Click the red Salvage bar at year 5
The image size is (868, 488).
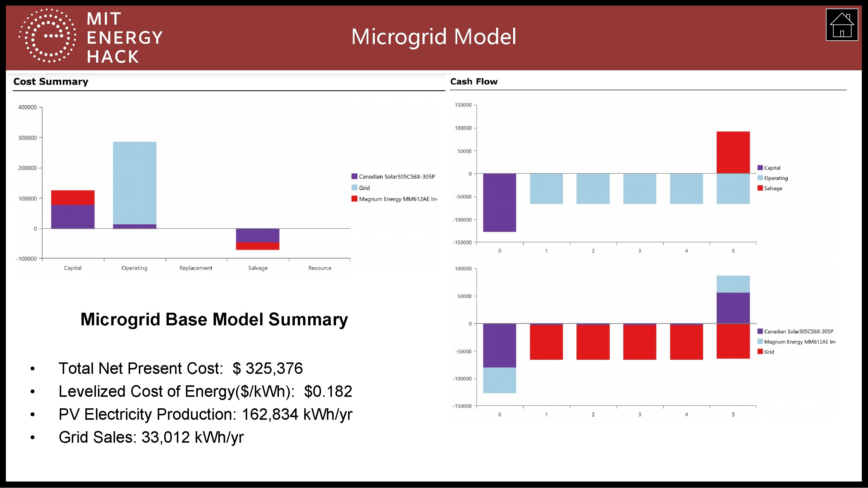[733, 152]
